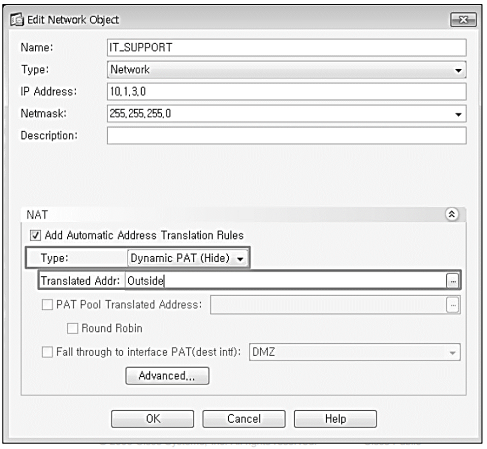
Task: Click the Netmask: label
Action: point(44,113)
